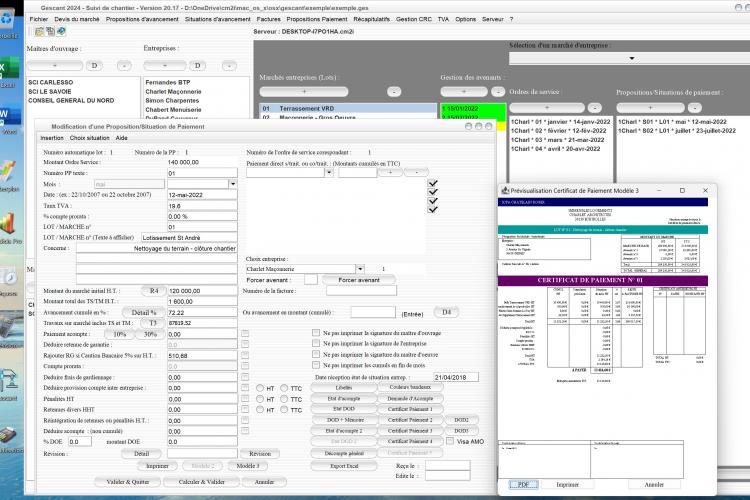
Task: Open the Mois dropdown arrow
Action: [233, 184]
